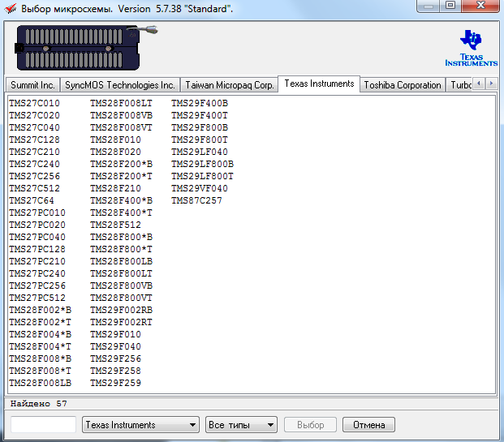Select chip TMS87C257
This screenshot has width=504, height=442.
pos(196,200)
